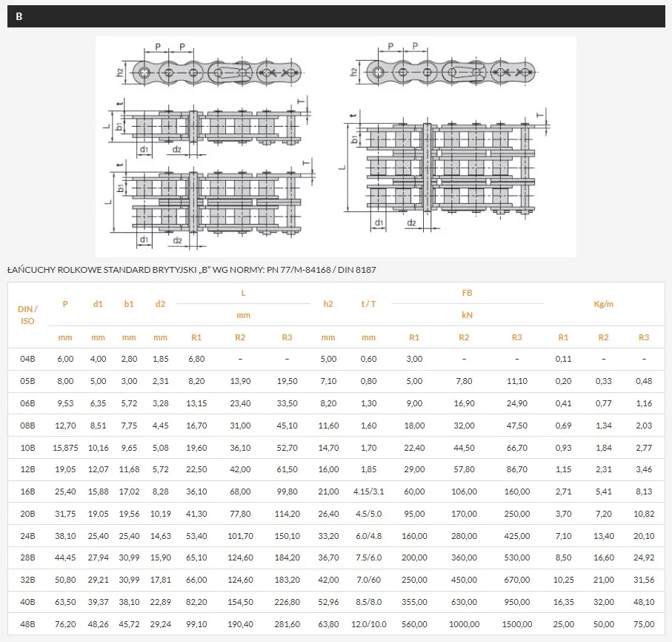Screen dimensions: 672x642
Task: Select the 04B row label
Action: click(x=27, y=359)
